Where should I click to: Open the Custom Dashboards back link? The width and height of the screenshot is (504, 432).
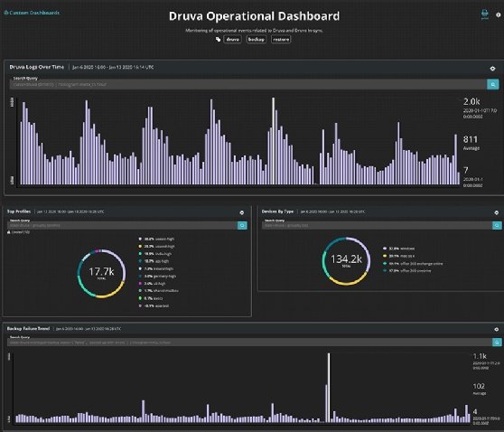[x=32, y=13]
